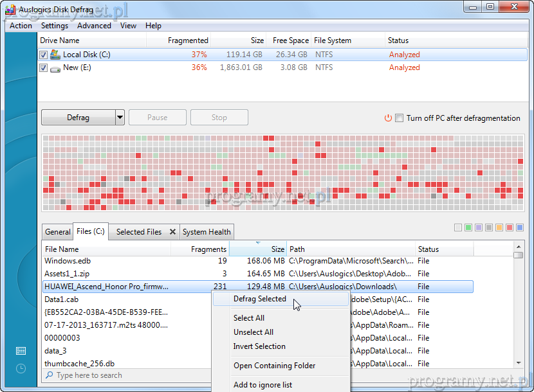The image size is (534, 392).
Task: Close the Selected Files tab with X
Action: [172, 232]
